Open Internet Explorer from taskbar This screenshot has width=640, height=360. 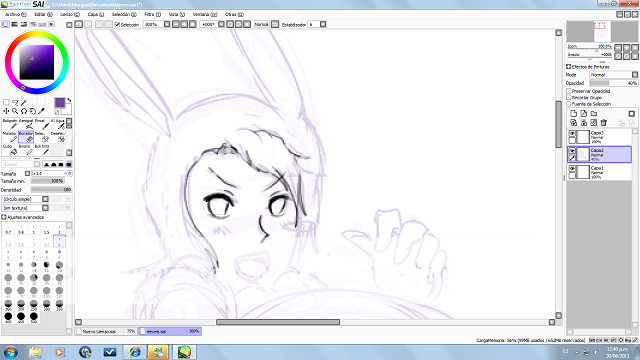pyautogui.click(x=135, y=352)
